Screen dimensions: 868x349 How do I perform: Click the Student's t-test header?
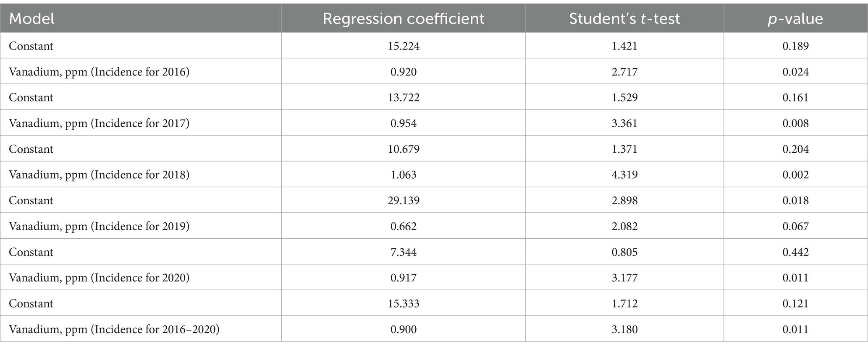click(624, 19)
